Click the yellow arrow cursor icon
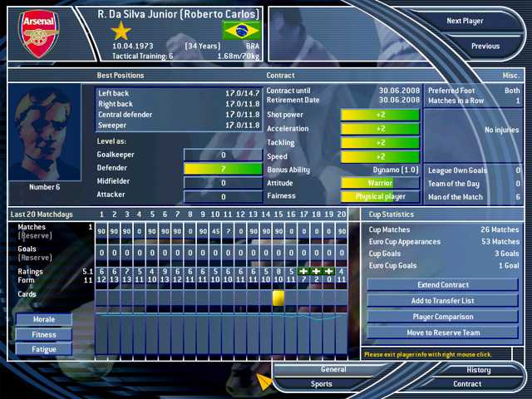Screen dimensions: 532x399 [x=264, y=382]
